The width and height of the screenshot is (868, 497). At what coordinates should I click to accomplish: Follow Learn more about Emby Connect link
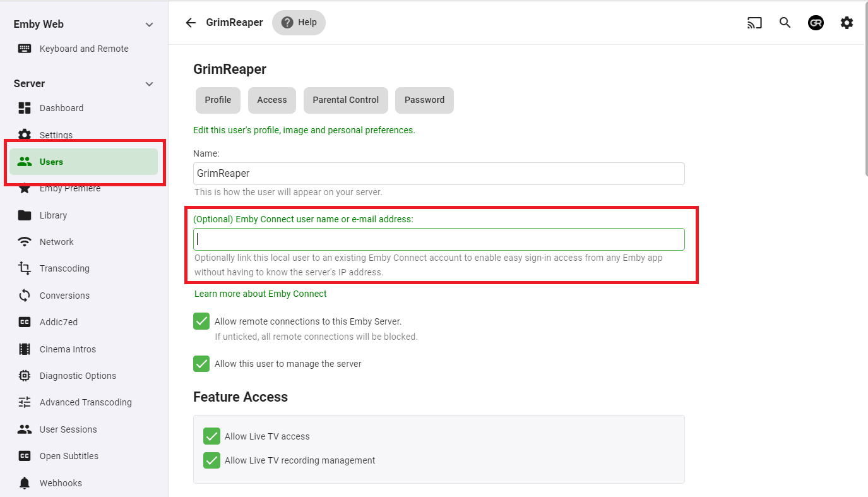[x=261, y=294]
